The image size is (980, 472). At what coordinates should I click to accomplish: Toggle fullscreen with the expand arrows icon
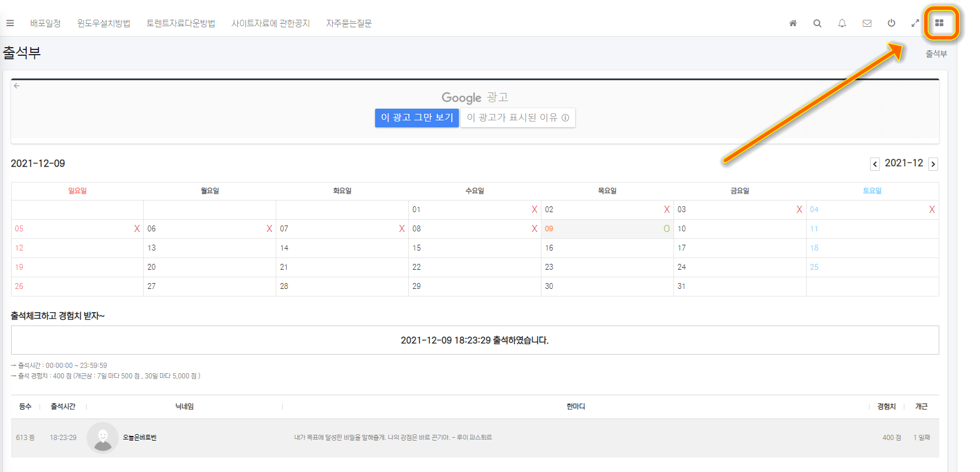[915, 23]
